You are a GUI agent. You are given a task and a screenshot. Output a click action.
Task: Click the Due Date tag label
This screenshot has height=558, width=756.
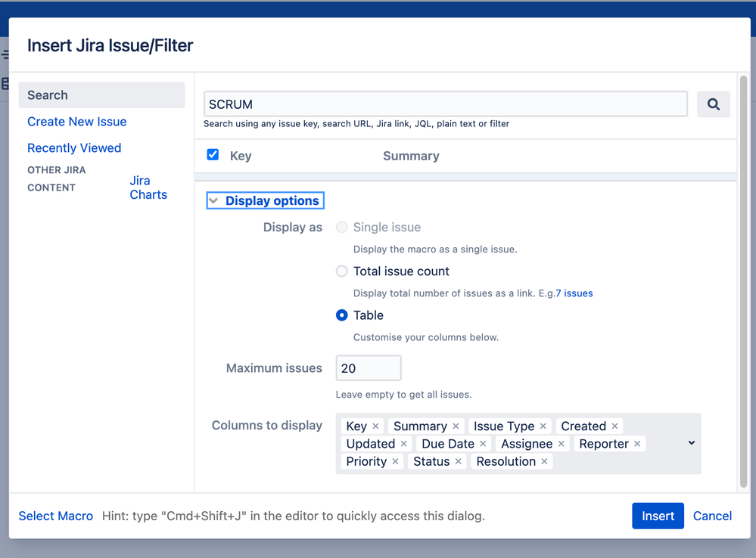click(448, 444)
